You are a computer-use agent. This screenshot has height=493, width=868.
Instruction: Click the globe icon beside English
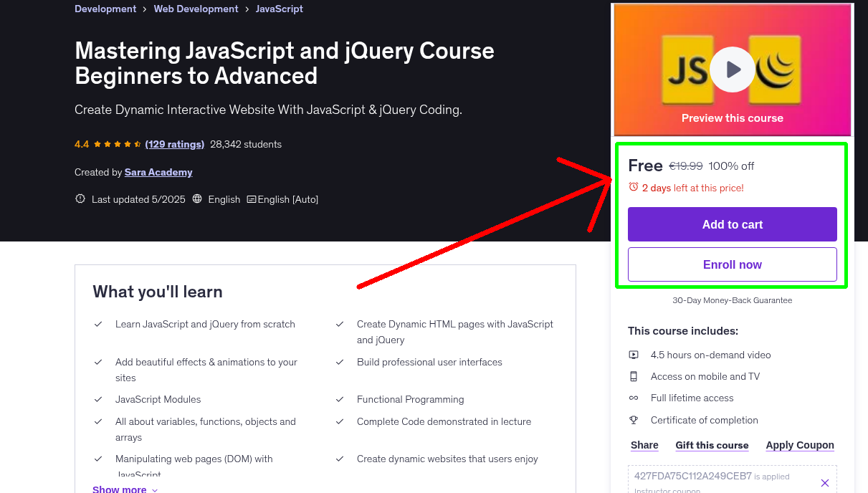coord(197,198)
